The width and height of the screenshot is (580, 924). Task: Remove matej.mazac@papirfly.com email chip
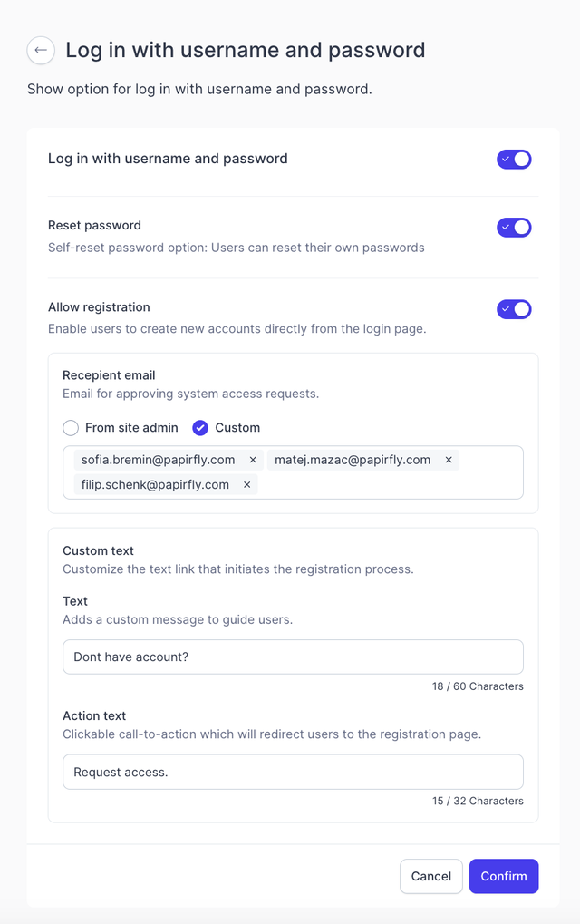[x=448, y=460]
